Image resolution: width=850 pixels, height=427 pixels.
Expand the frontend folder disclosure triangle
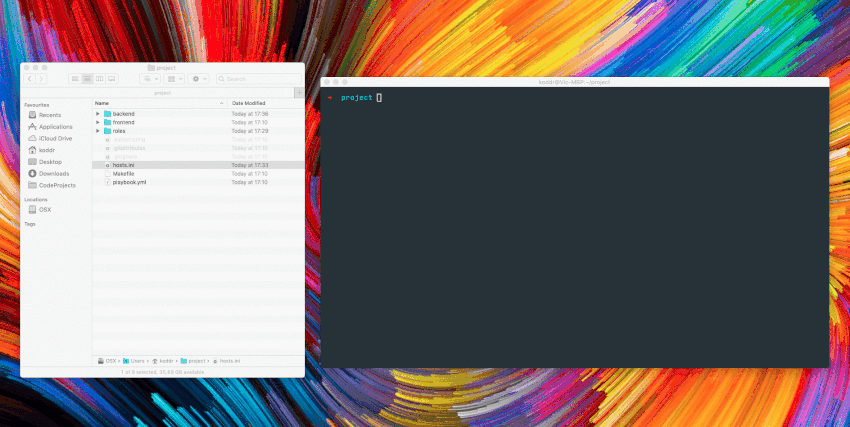point(98,122)
